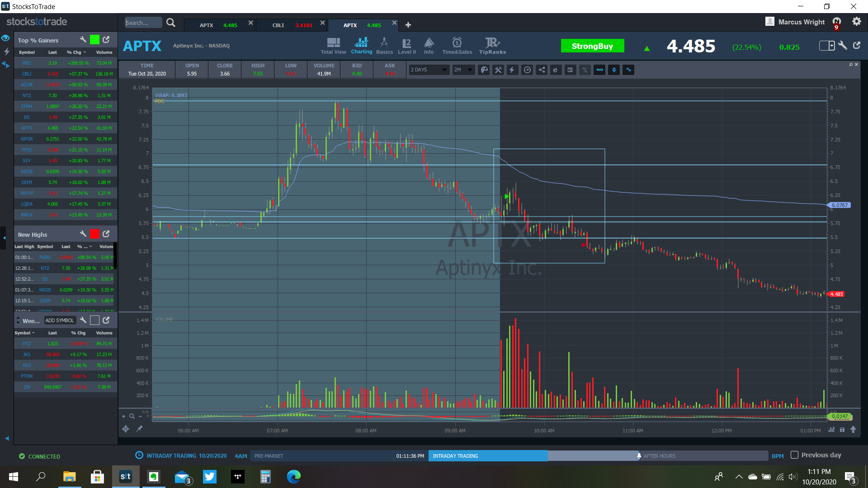This screenshot has height=488, width=868.
Task: Click the Time&Sales icon
Action: coord(457,46)
